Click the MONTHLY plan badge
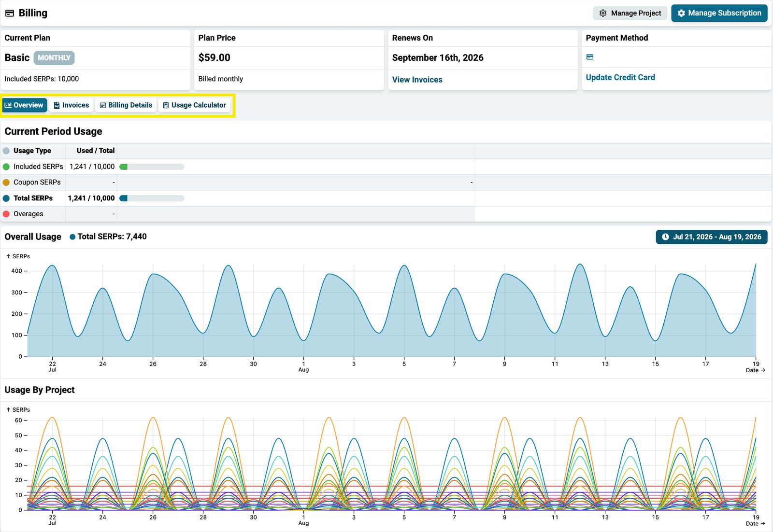Viewport: 773px width, 532px height. click(54, 58)
